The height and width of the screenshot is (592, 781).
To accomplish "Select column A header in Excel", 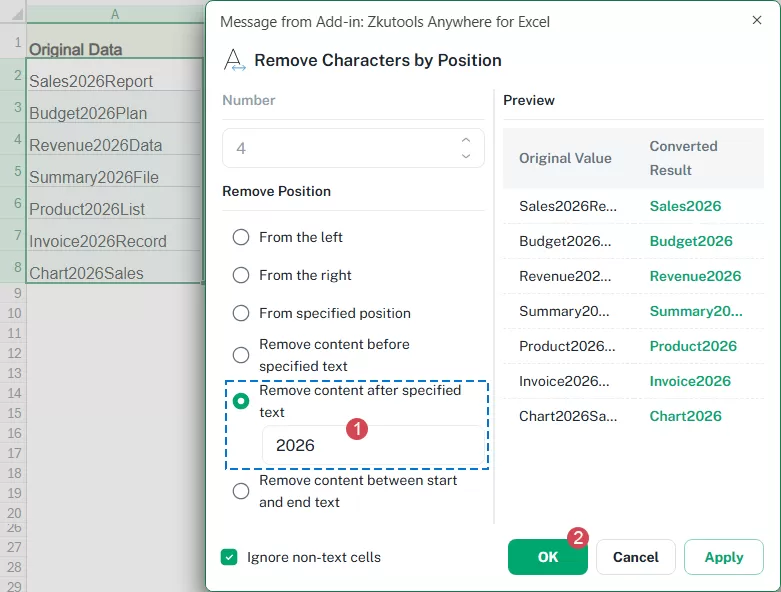I will (x=115, y=14).
